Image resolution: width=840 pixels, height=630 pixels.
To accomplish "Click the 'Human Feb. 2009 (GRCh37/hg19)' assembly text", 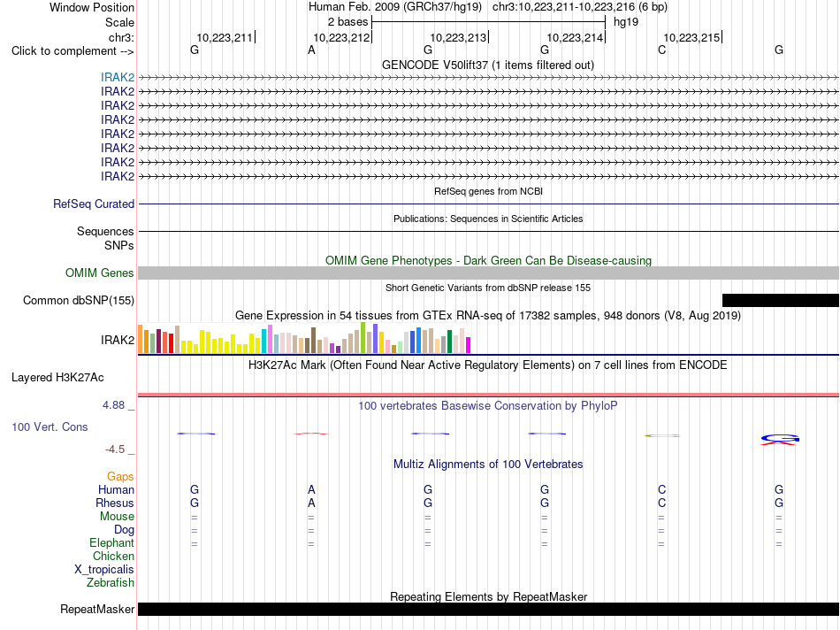I will [395, 7].
